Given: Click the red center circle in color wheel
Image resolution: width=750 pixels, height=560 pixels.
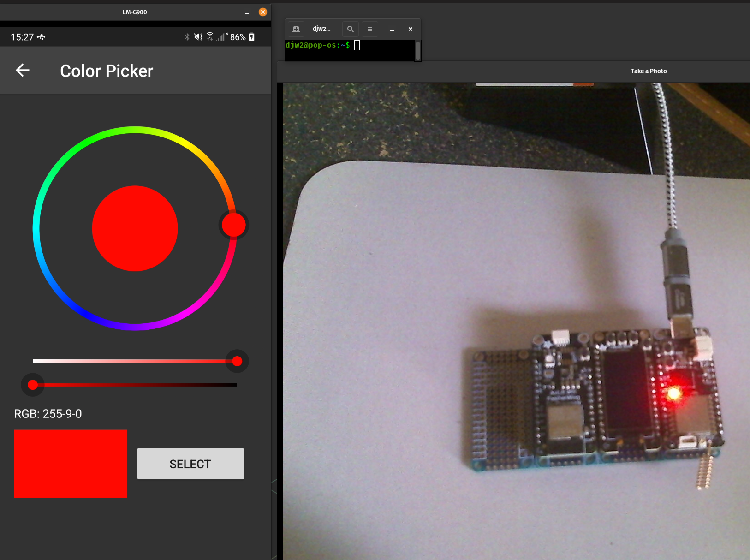Looking at the screenshot, I should point(135,228).
